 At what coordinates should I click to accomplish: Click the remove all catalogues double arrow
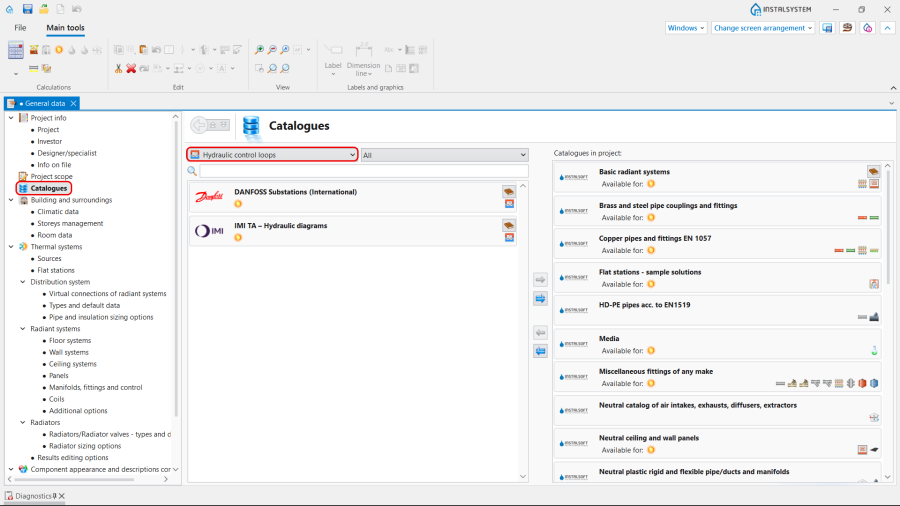point(540,350)
